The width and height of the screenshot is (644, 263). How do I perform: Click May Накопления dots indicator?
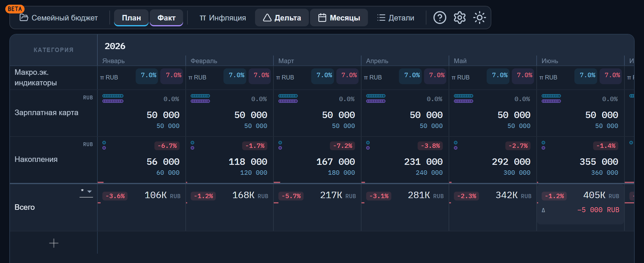(x=456, y=145)
